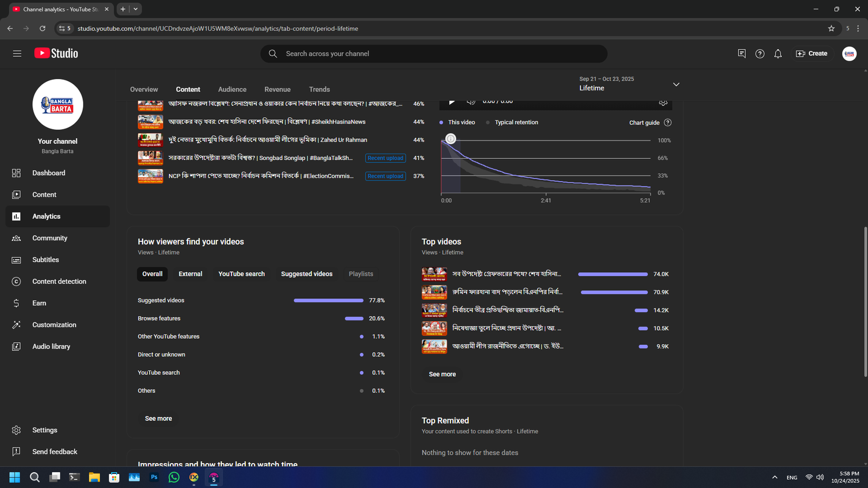Click the YouTube Studio logo
Screen dimensions: 868x488
tap(56, 53)
